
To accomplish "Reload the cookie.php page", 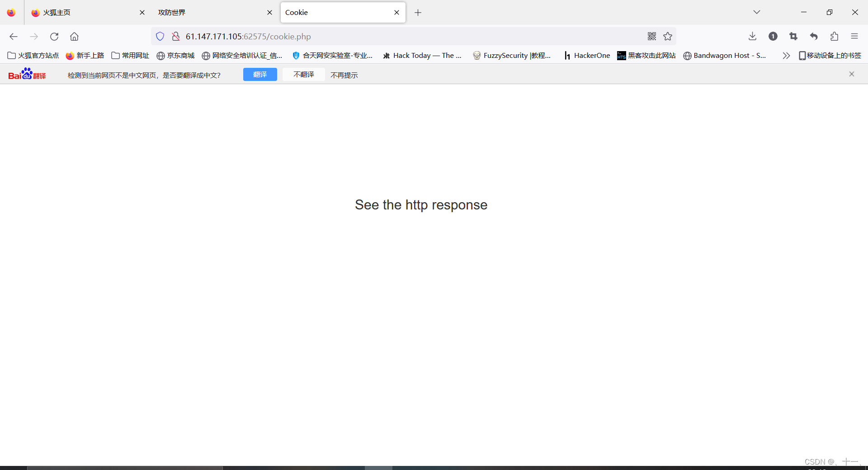I will pyautogui.click(x=54, y=37).
